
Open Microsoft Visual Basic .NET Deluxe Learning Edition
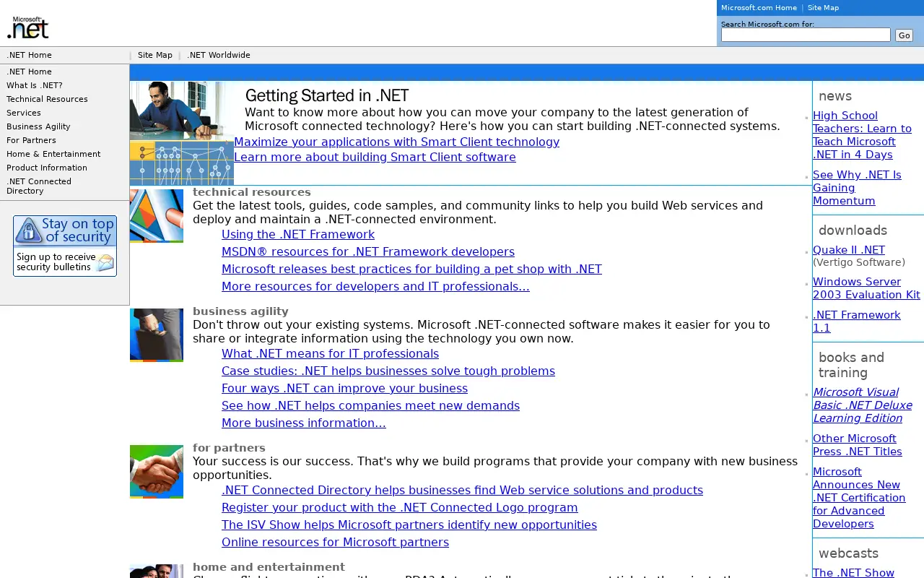coord(862,405)
